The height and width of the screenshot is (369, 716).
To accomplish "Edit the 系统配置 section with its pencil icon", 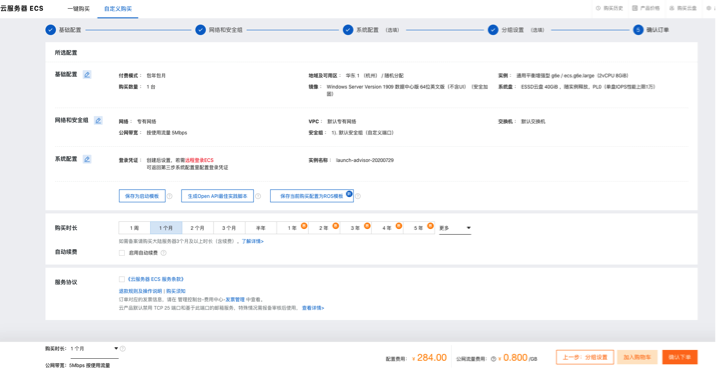I will [x=87, y=159].
